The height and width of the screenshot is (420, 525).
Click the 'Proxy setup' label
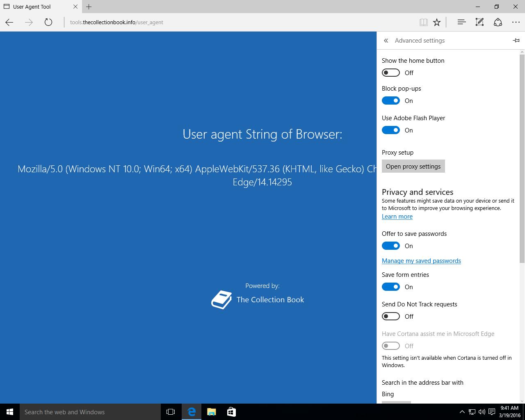click(x=397, y=153)
